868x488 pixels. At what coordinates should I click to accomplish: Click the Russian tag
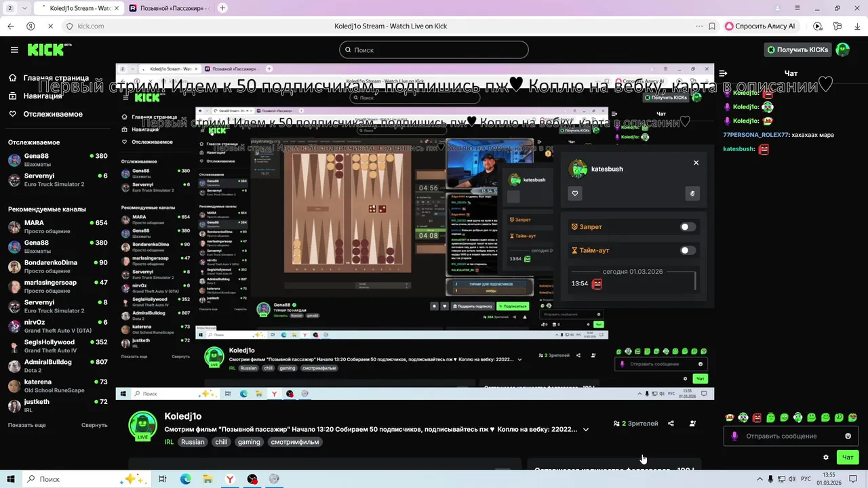193,442
